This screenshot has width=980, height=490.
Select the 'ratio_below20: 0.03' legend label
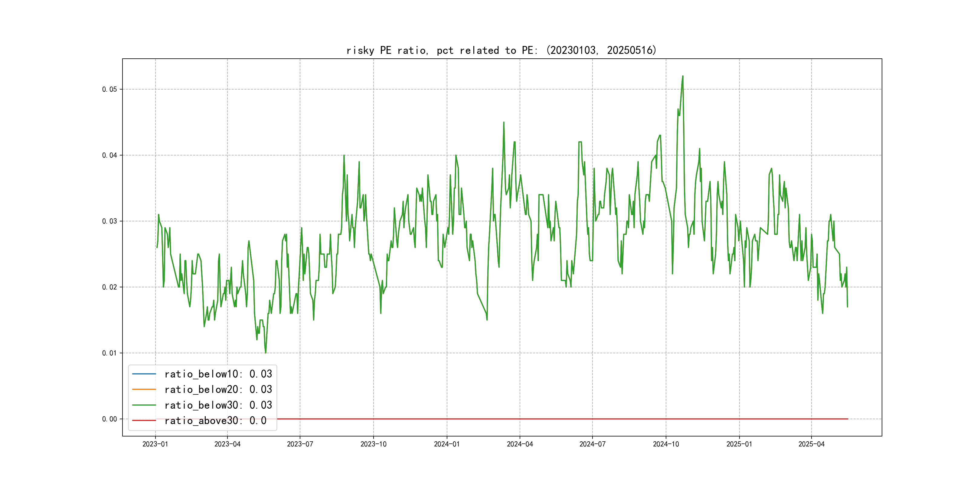(218, 389)
